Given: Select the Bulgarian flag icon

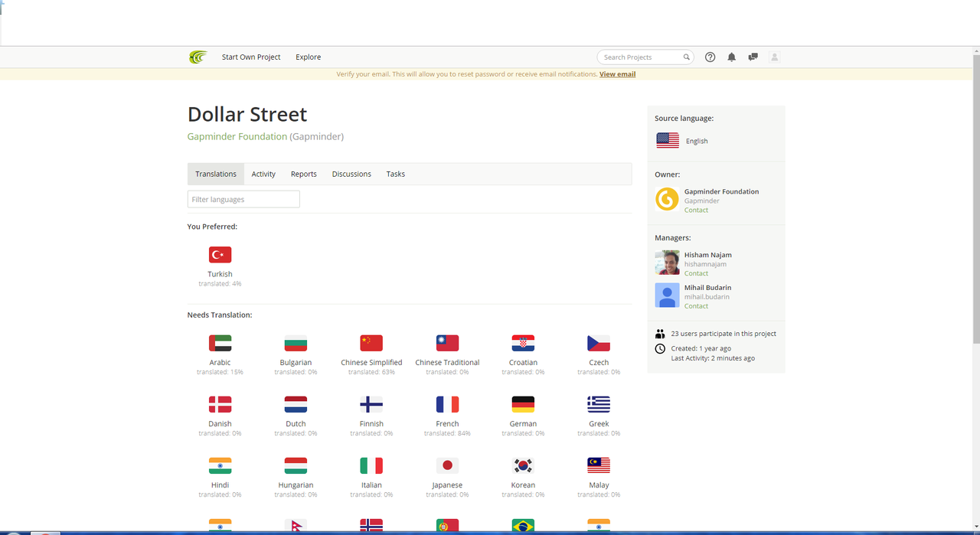Looking at the screenshot, I should [x=296, y=343].
